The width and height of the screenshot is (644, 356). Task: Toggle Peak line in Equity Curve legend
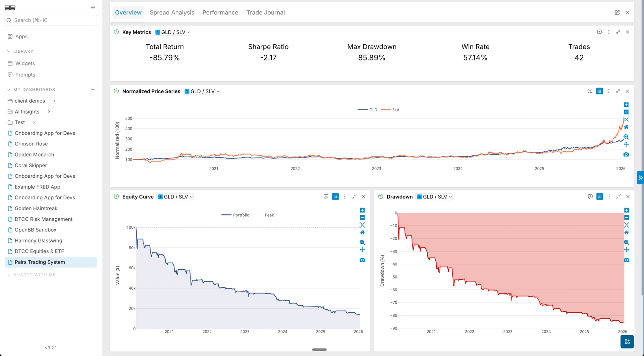point(263,215)
